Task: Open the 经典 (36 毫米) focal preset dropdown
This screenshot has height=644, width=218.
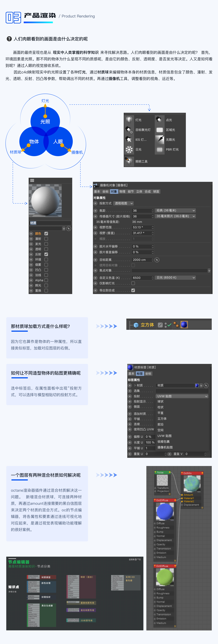Action: tap(176, 210)
